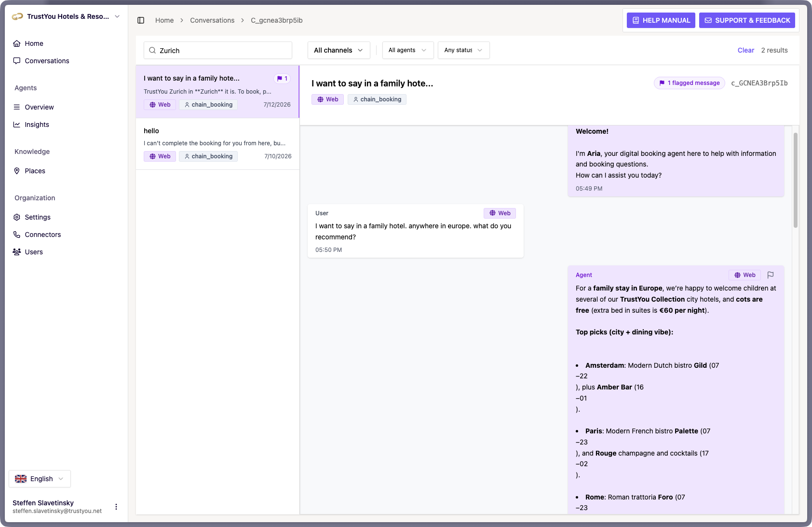Click Web badge on agent message
812x527 pixels.
click(x=744, y=275)
